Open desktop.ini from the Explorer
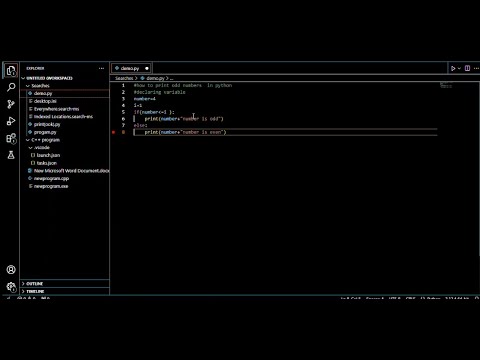The height and width of the screenshot is (360, 480). pos(65,101)
